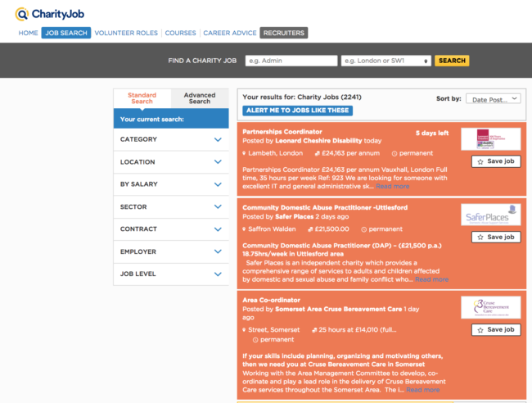The image size is (532, 403).
Task: Open the location suggestions dropdown arrow
Action: coord(426,61)
